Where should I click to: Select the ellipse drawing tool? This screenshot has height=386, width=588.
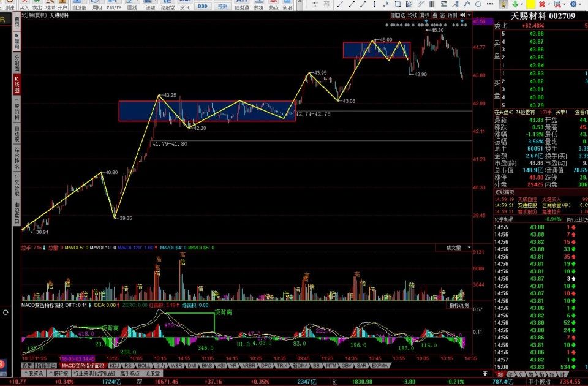tap(478, 4)
